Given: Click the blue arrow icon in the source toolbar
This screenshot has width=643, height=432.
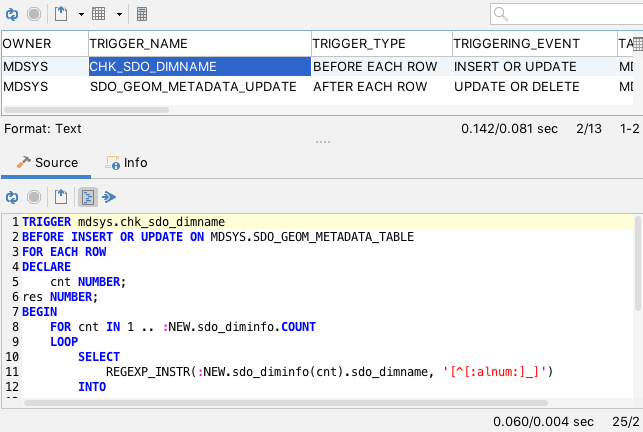Looking at the screenshot, I should point(110,196).
